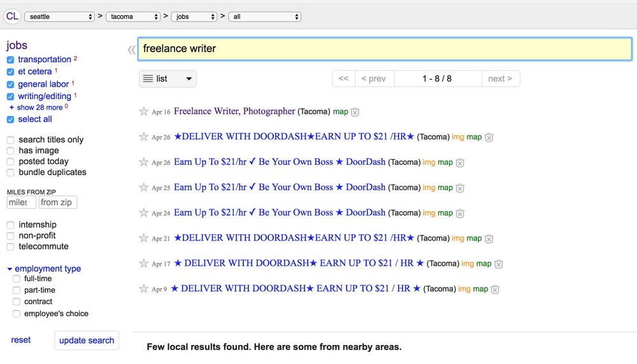Open Apr 25 Earn Up To $21/hr posting
This screenshot has height=364, width=637.
coord(280,187)
